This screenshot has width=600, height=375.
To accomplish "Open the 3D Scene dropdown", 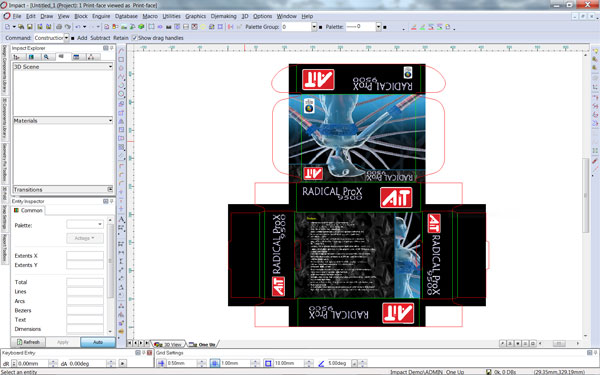I will click(x=63, y=67).
